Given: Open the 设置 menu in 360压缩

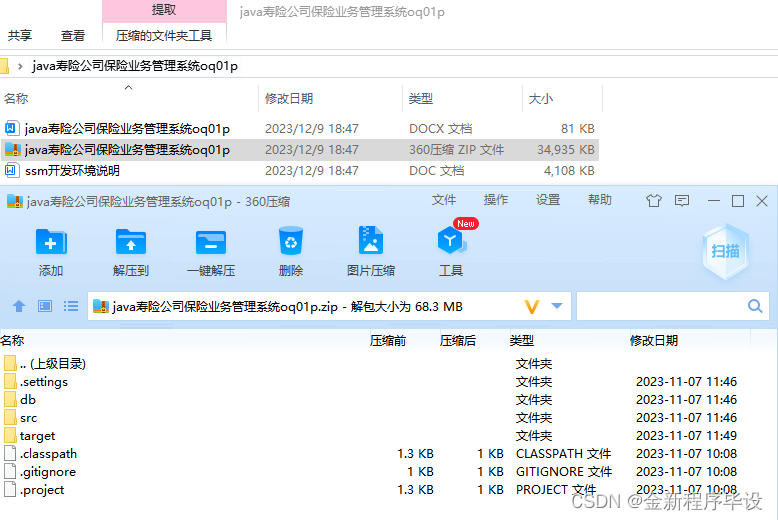Looking at the screenshot, I should pyautogui.click(x=548, y=200).
